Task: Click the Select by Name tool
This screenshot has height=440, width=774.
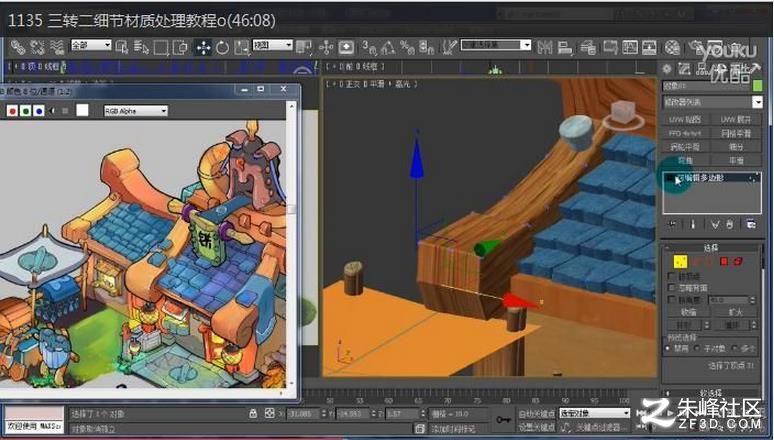Action: coord(141,47)
